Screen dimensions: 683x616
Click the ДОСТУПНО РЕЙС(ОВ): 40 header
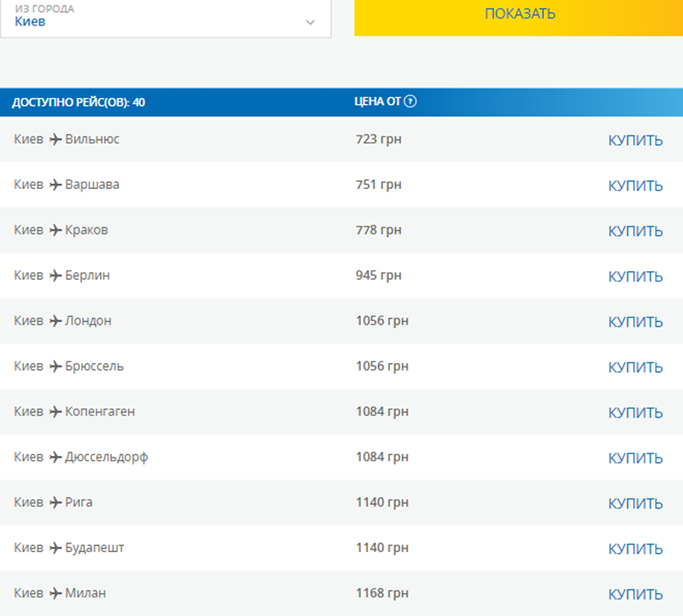click(x=79, y=102)
